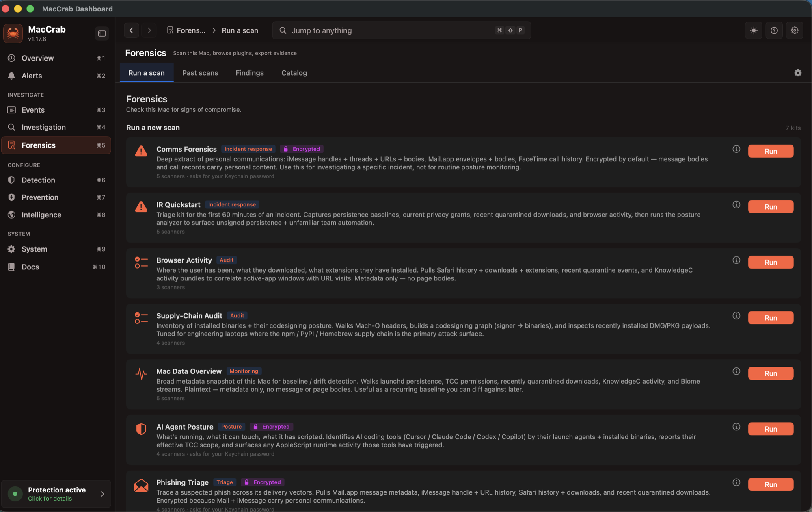Click the AI Agent Posture shield icon
Screen dimensions: 812x512
click(x=141, y=429)
